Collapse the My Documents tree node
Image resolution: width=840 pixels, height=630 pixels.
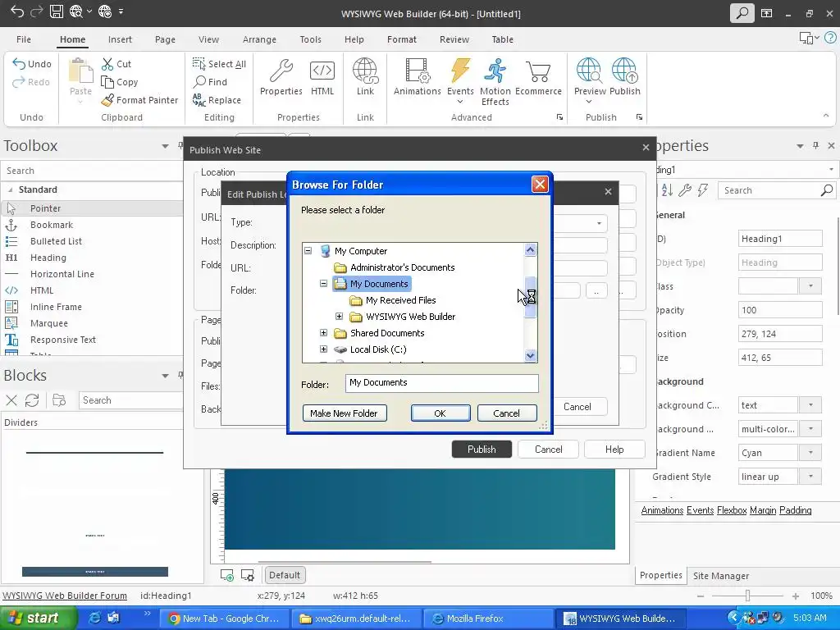pyautogui.click(x=323, y=283)
